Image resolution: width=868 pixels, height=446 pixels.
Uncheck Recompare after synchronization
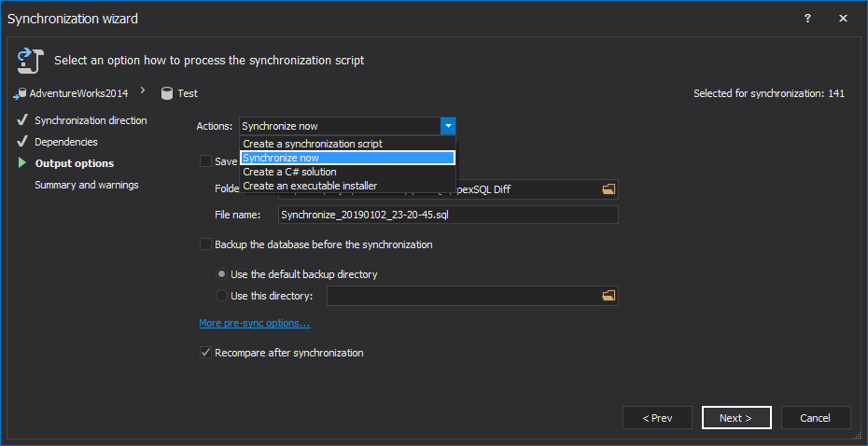coord(205,353)
